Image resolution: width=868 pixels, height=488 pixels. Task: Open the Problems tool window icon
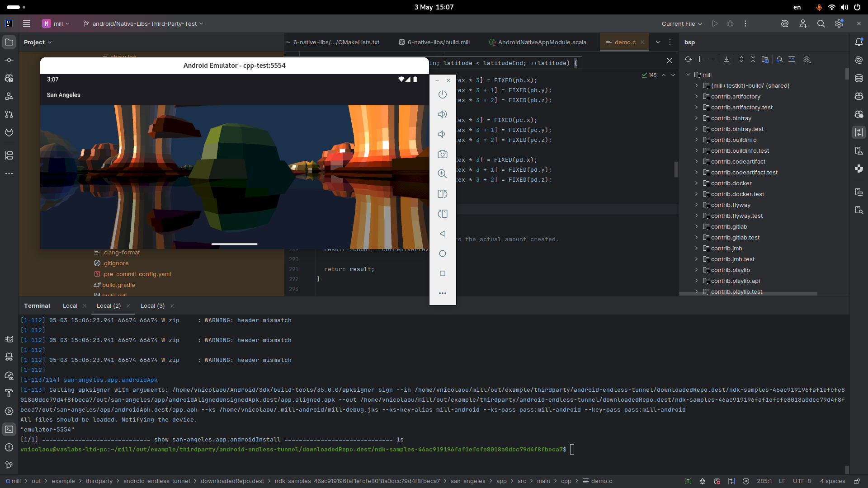[9, 447]
